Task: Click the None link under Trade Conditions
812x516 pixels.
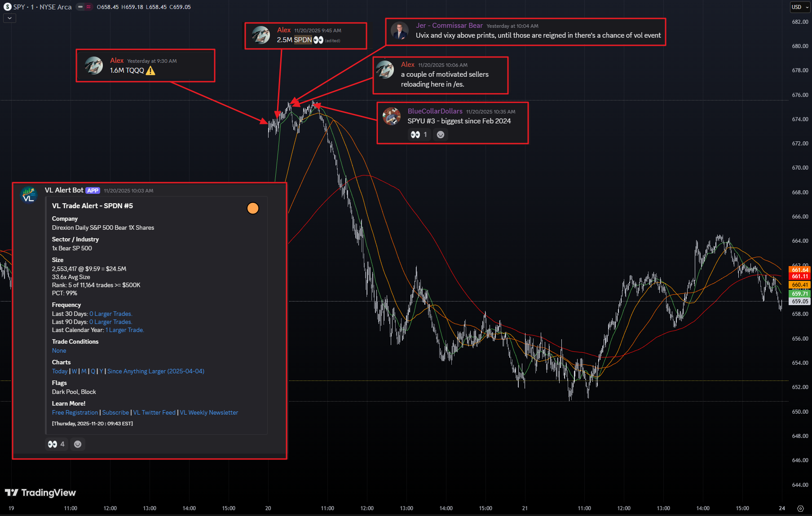Action: pos(59,350)
